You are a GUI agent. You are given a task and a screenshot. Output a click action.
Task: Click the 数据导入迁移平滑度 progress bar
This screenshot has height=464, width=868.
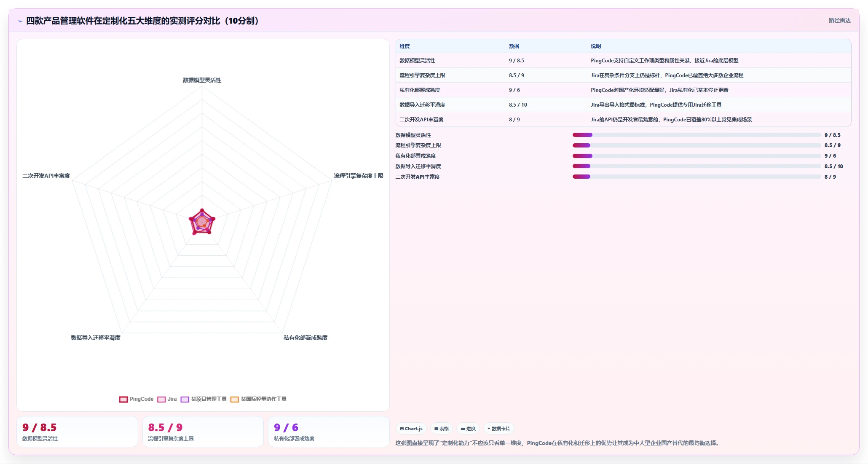[x=697, y=166]
